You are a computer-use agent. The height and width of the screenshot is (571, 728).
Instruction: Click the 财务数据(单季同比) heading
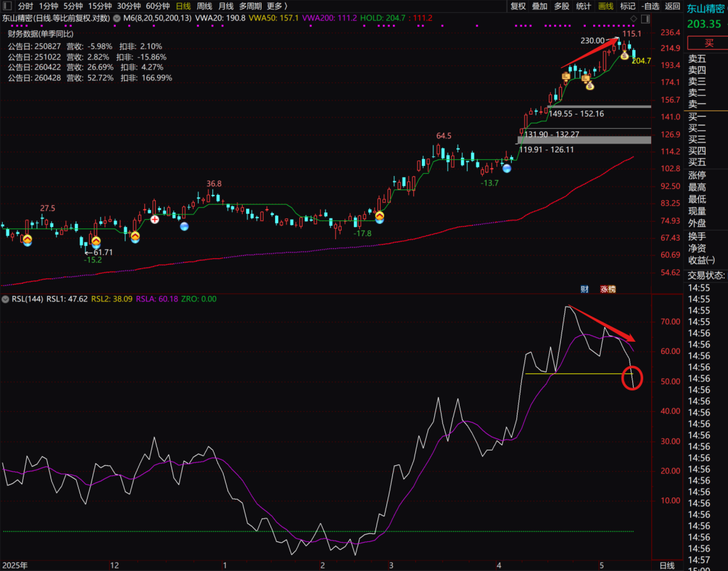41,34
